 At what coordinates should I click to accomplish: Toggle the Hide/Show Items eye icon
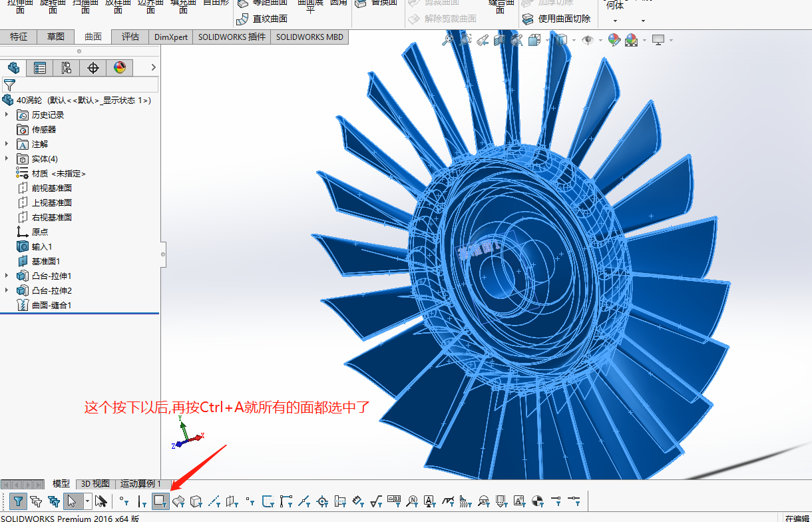pos(588,40)
